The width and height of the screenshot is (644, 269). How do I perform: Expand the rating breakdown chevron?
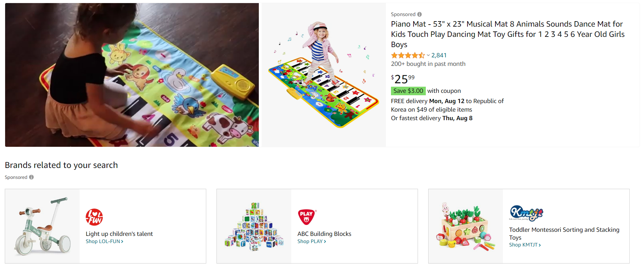(x=428, y=55)
